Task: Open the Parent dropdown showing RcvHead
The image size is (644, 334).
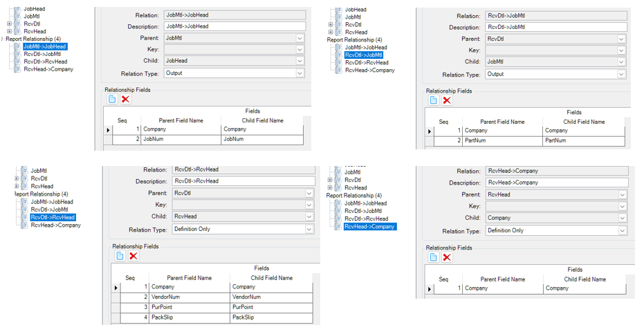Action: point(623,195)
